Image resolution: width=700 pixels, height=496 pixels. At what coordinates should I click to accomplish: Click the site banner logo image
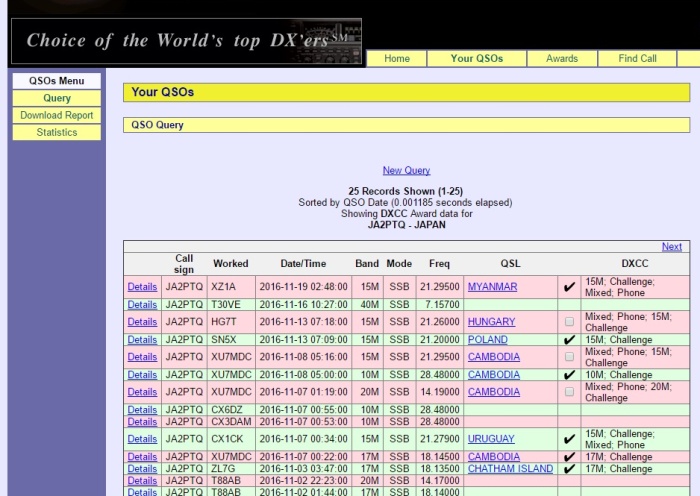(x=187, y=41)
